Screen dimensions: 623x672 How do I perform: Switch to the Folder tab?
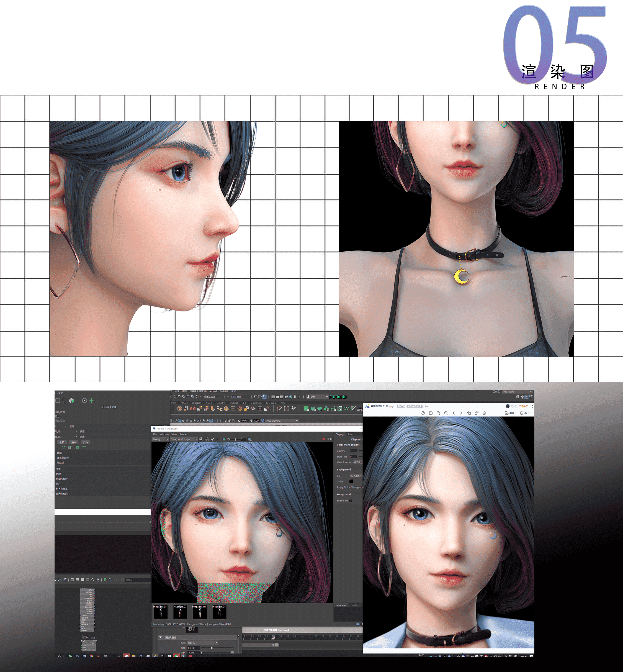(x=354, y=605)
